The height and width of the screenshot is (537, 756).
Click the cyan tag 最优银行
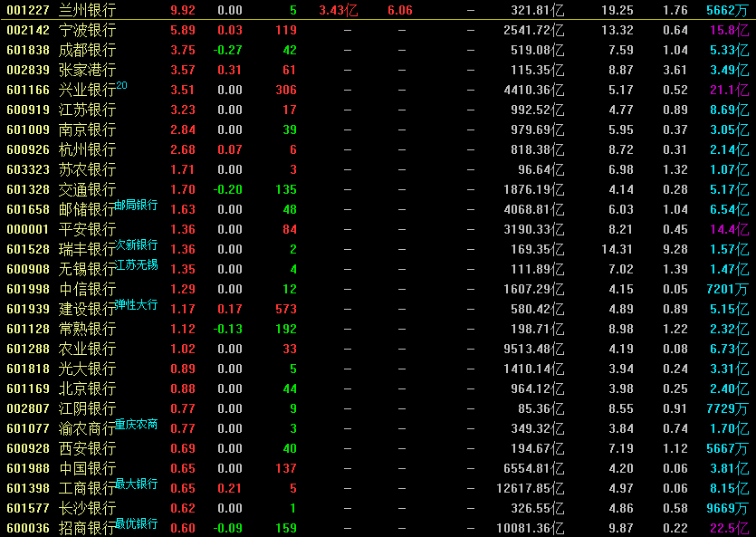[137, 523]
